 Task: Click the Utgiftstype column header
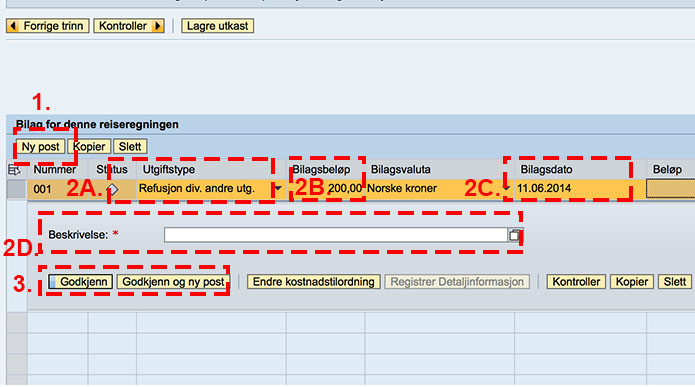(168, 170)
